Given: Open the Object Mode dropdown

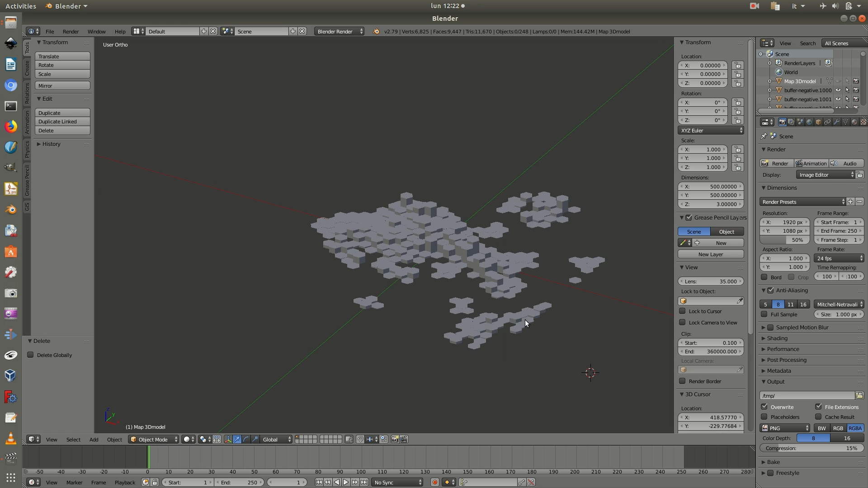Looking at the screenshot, I should 154,439.
